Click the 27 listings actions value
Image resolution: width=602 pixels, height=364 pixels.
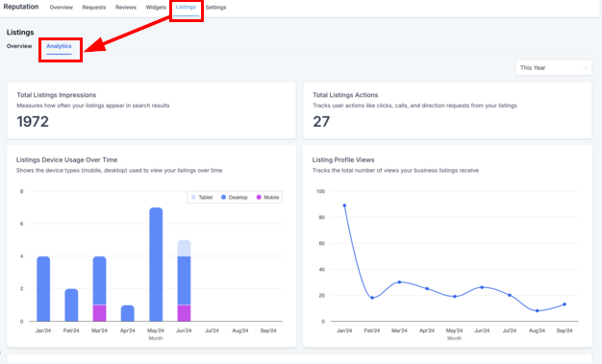point(321,122)
